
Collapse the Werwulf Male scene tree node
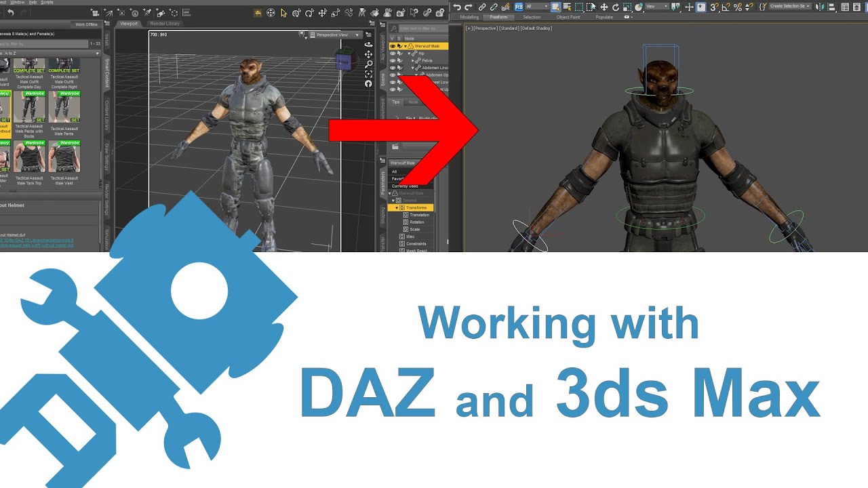(406, 46)
